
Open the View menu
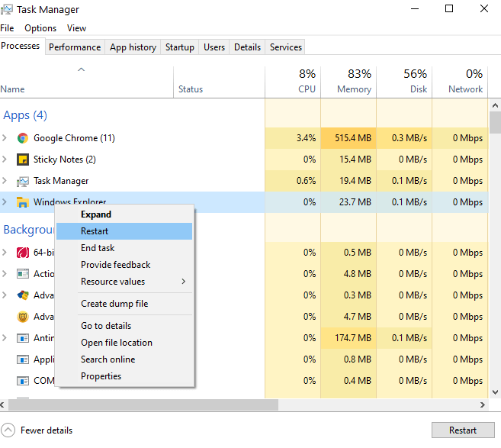pyautogui.click(x=77, y=28)
